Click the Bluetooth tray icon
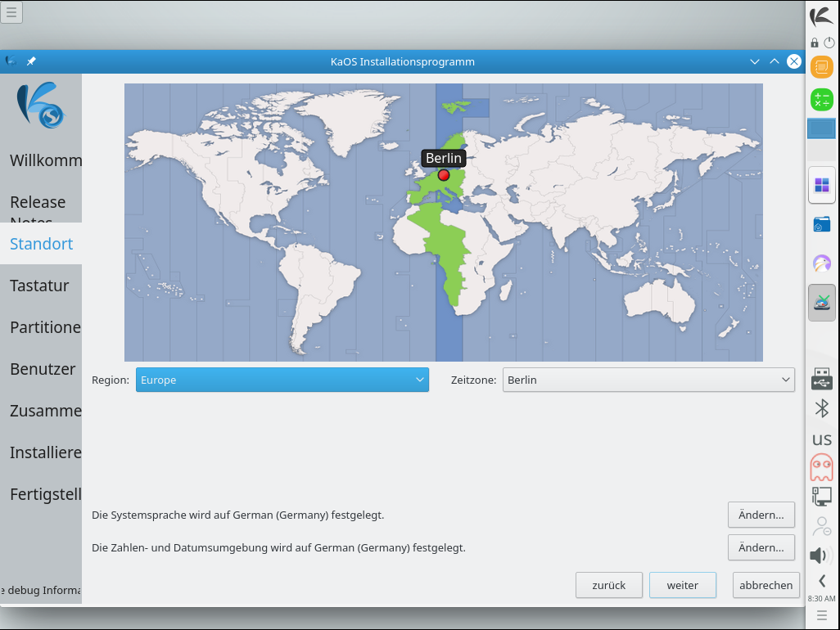Screen dimensions: 840x630 (821, 408)
